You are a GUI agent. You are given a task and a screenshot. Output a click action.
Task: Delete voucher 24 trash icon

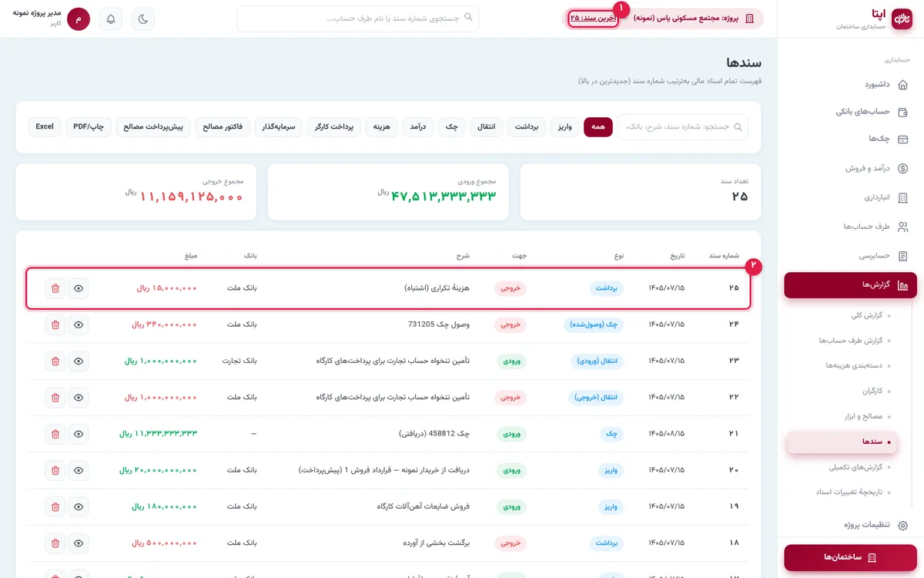pyautogui.click(x=55, y=324)
